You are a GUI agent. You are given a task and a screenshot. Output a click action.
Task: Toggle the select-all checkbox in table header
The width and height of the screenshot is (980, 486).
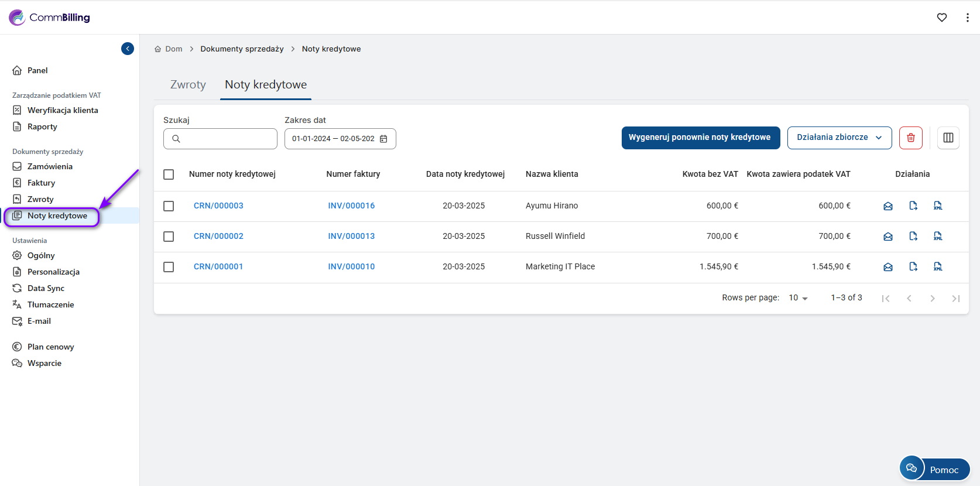169,174
